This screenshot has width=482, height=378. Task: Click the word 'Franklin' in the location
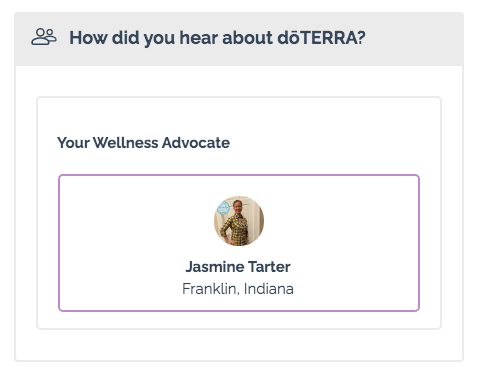point(210,289)
